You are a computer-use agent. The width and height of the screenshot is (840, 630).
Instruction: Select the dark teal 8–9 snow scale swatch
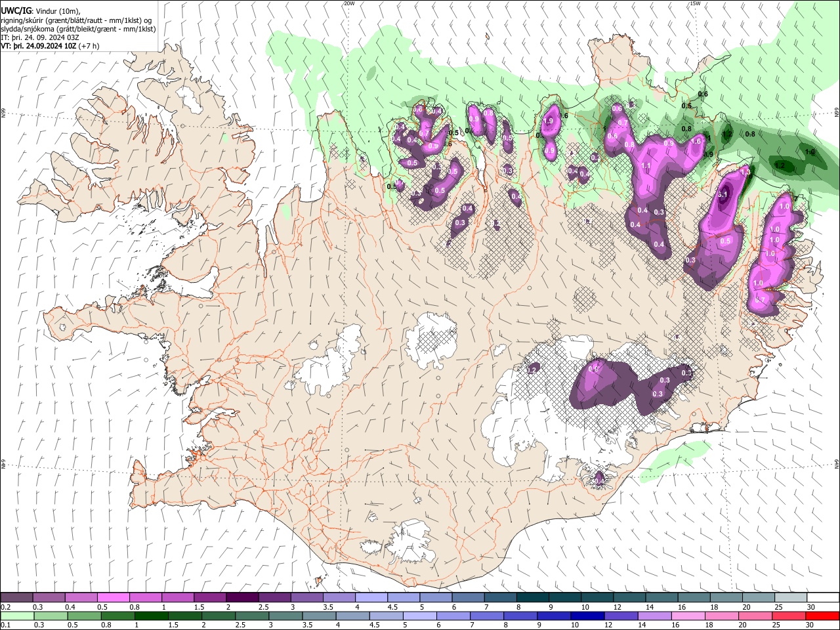pyautogui.click(x=533, y=598)
